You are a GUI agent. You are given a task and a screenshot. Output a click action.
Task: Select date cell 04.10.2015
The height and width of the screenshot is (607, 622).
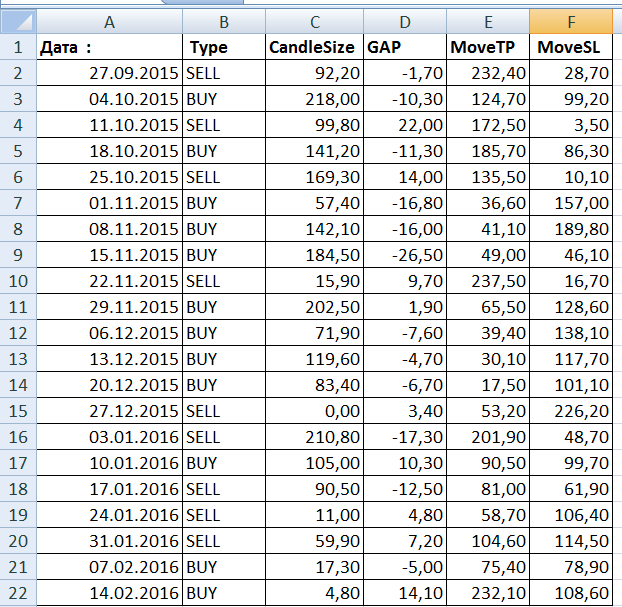109,99
